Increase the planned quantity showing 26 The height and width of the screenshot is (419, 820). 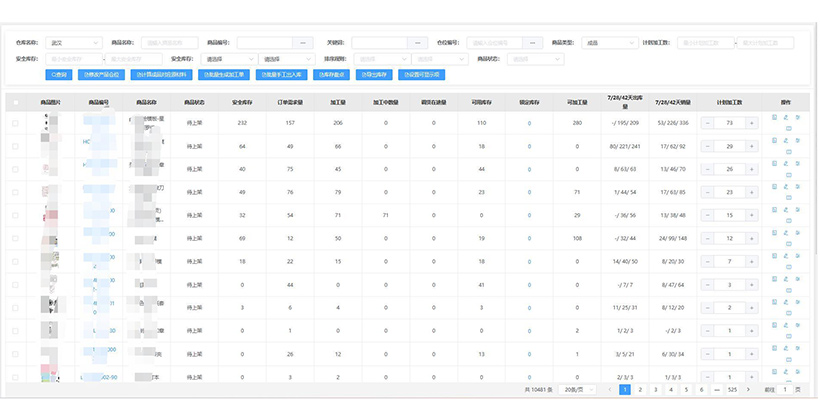point(751,168)
